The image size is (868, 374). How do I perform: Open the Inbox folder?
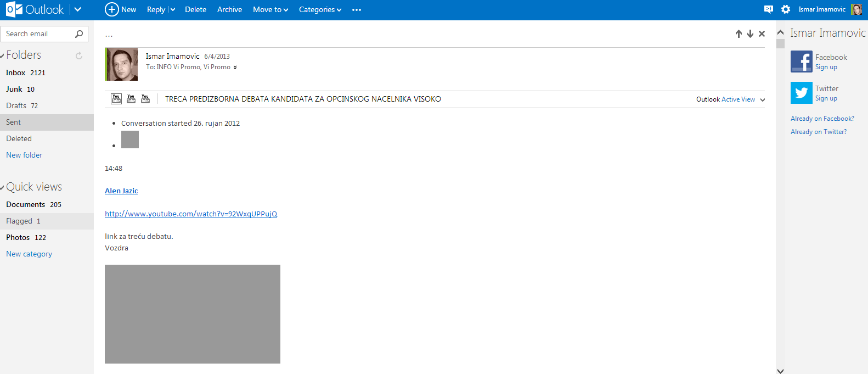16,72
